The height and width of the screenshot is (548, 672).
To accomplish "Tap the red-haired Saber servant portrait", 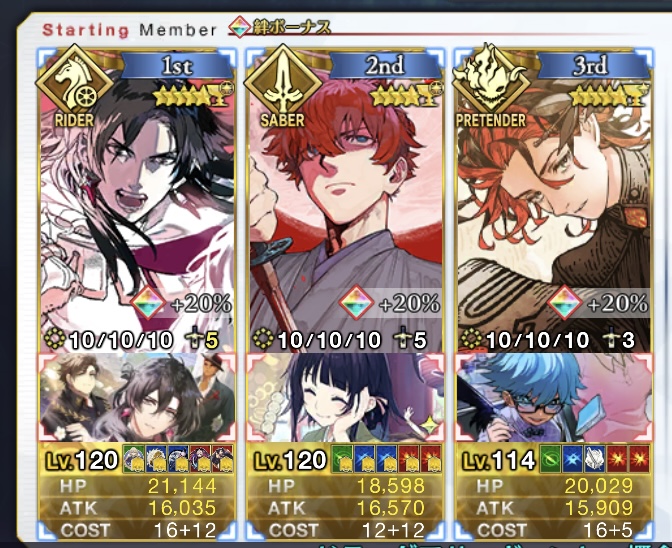I will click(345, 201).
